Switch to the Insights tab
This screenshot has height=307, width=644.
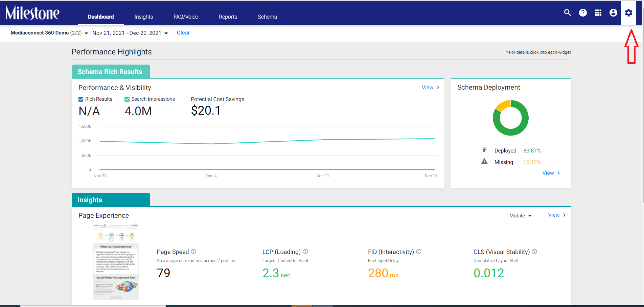143,17
